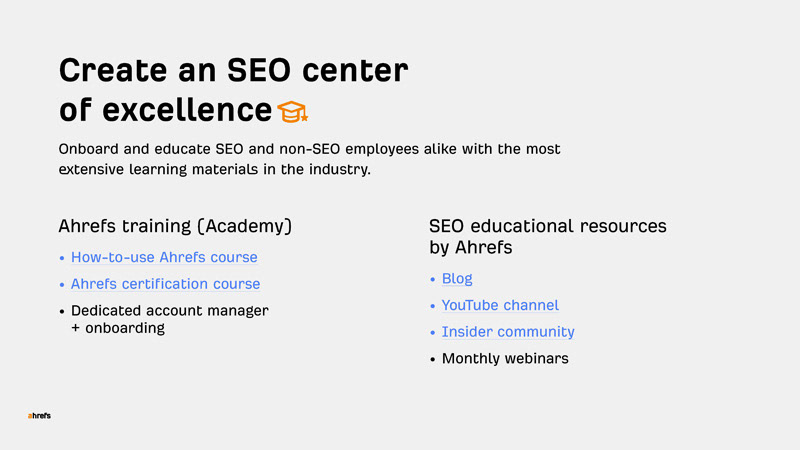
Task: Click the bullet before Blog link
Action: 433,279
